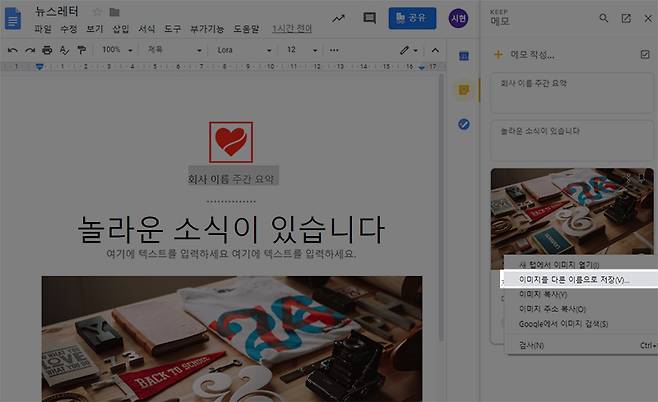Collapse the menus with up chevron
The width and height of the screenshot is (658, 402).
[x=435, y=50]
